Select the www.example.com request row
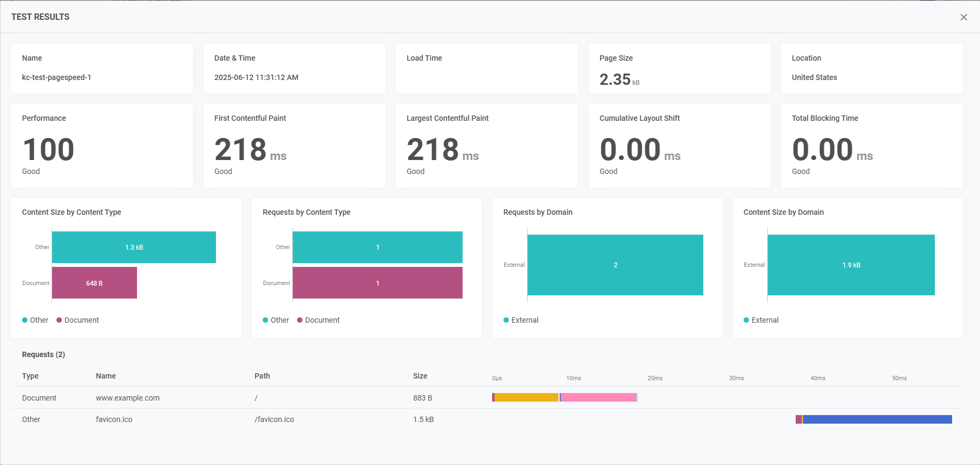This screenshot has height=465, width=980. pos(128,398)
